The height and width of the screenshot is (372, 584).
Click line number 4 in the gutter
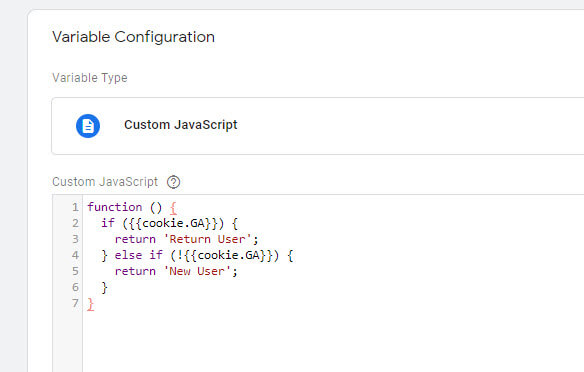(x=75, y=255)
